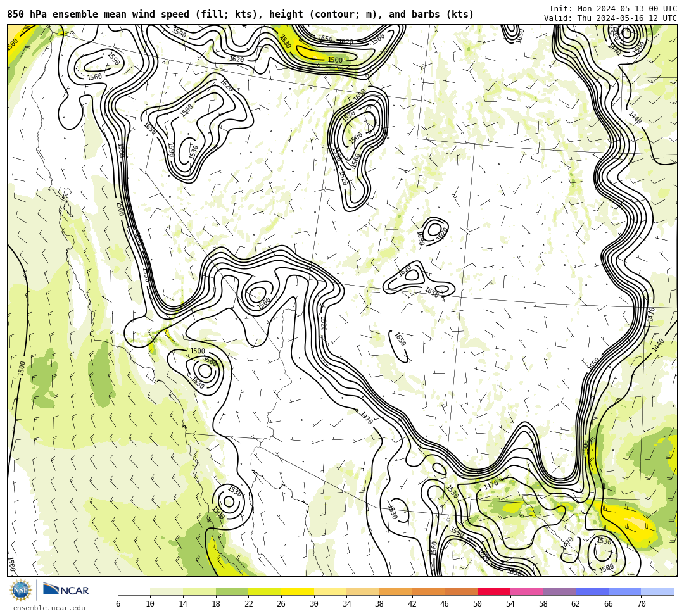The width and height of the screenshot is (684, 616).
Task: Select the Init: Mon 2024-05-13 00 UTC text
Action: click(x=613, y=9)
